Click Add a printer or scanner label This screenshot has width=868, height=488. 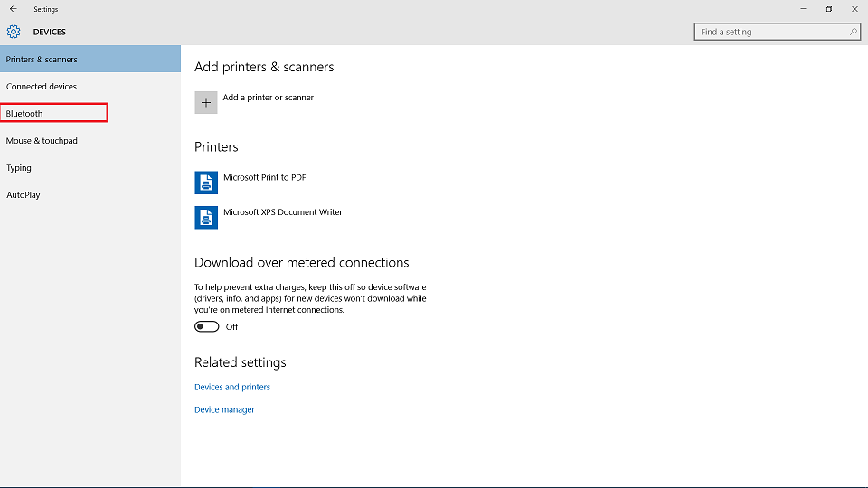(x=268, y=98)
